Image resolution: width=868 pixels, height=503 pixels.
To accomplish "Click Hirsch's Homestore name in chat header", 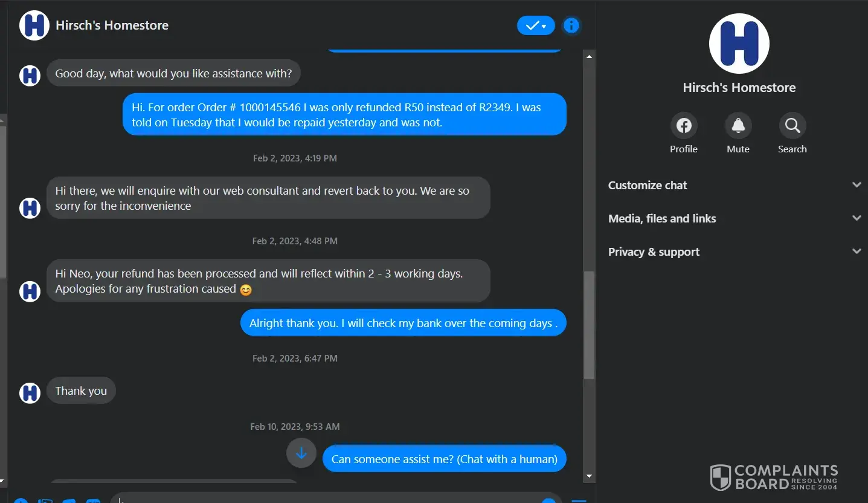I will coord(112,25).
